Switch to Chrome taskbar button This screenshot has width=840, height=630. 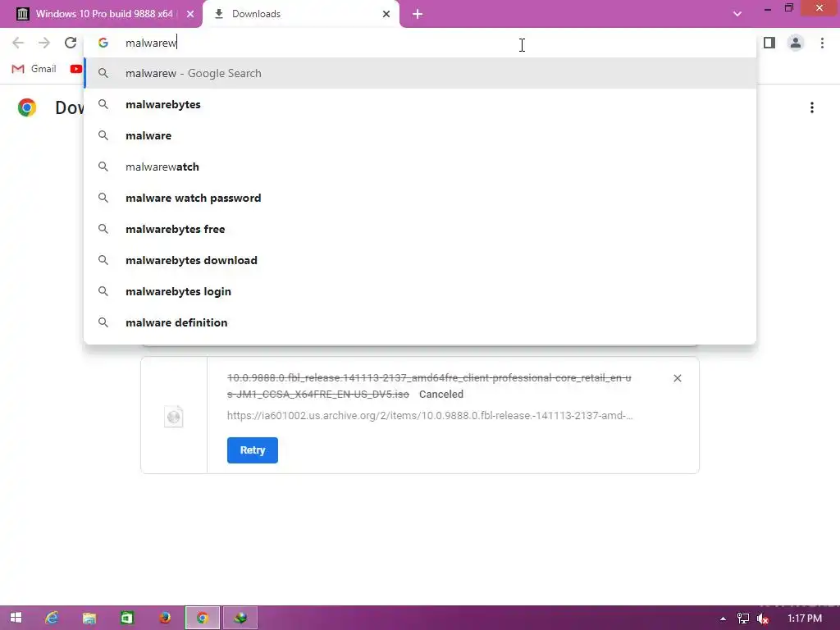(x=203, y=618)
